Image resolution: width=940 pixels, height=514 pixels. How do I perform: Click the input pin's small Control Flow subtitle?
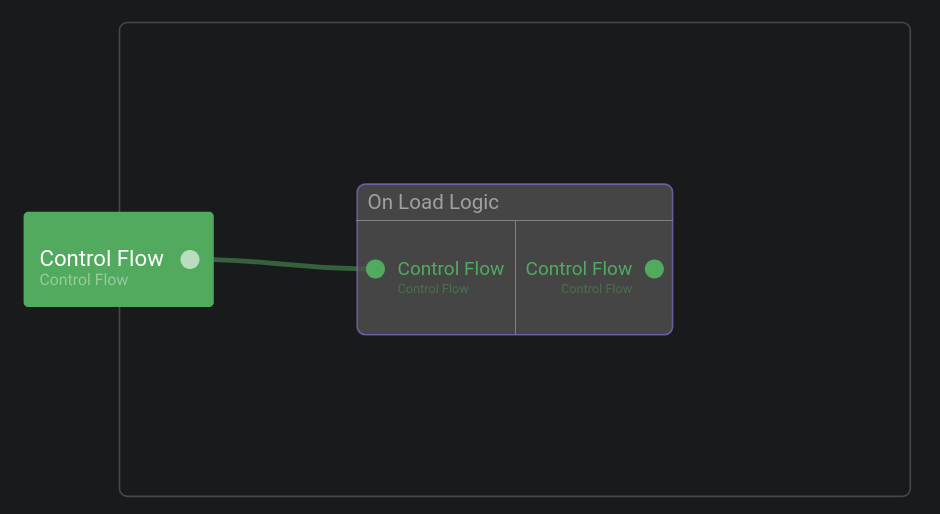[433, 289]
